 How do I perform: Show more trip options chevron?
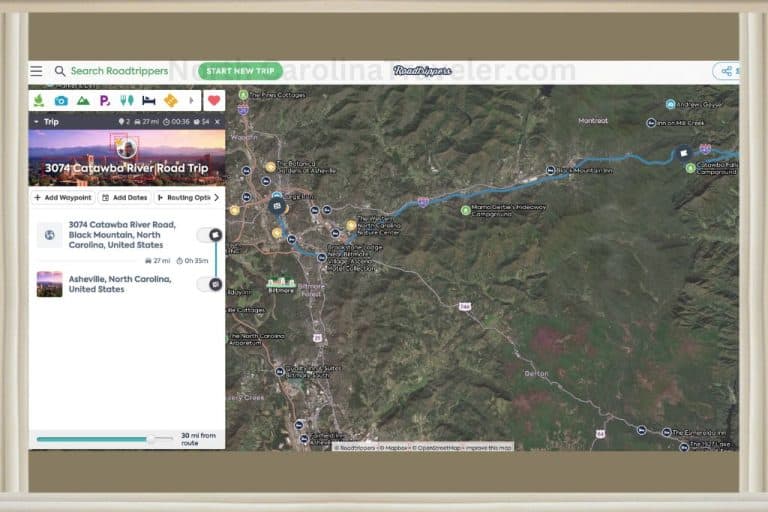(x=216, y=197)
